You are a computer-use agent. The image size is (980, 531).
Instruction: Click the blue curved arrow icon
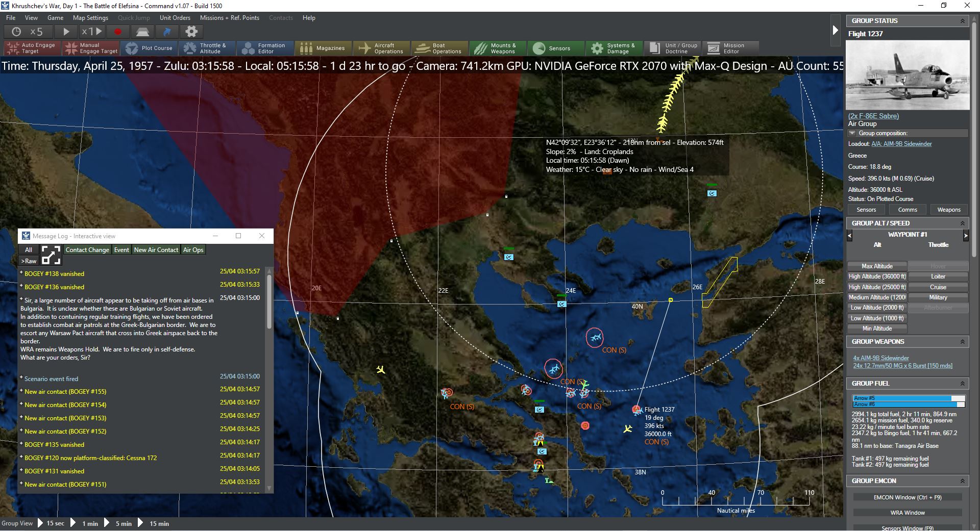[167, 32]
